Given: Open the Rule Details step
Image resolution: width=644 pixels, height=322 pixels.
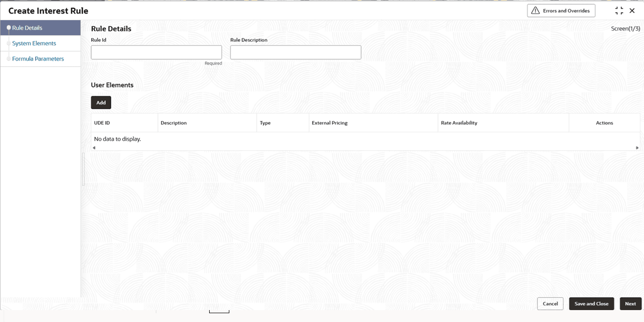Looking at the screenshot, I should coord(40,28).
